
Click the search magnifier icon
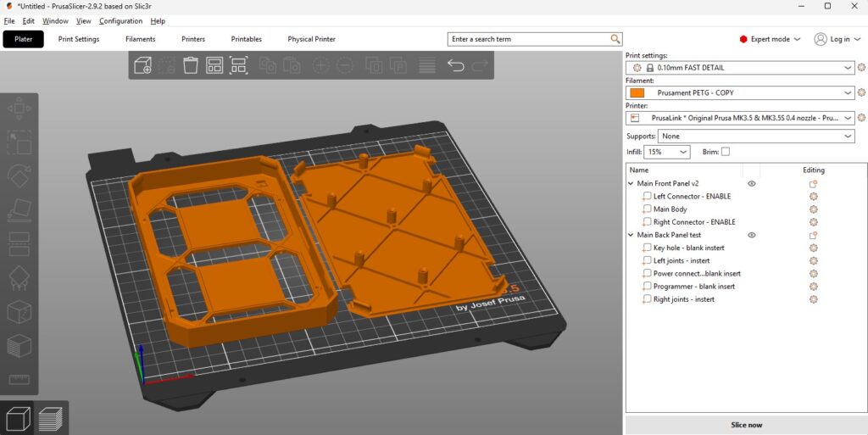(x=615, y=39)
